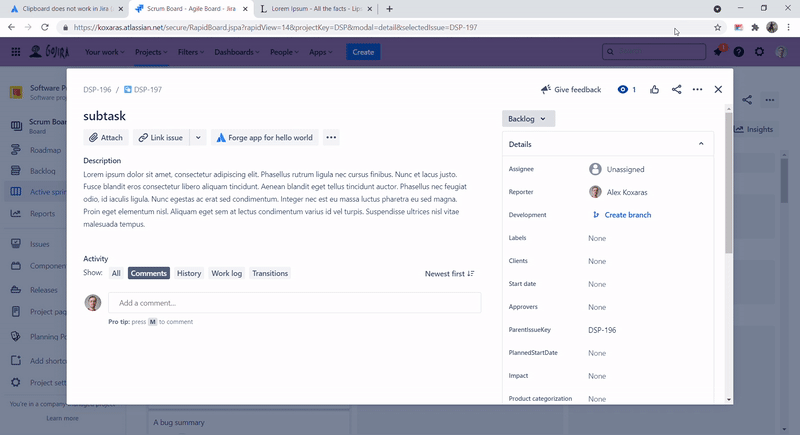Click reporter Alex Koxaras
The width and height of the screenshot is (800, 435).
pyautogui.click(x=618, y=192)
